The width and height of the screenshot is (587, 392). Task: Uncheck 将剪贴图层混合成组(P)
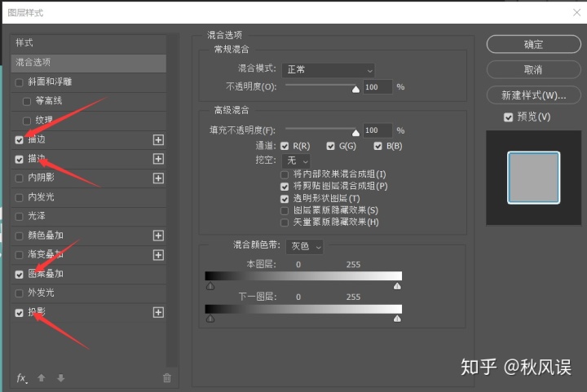tap(285, 187)
